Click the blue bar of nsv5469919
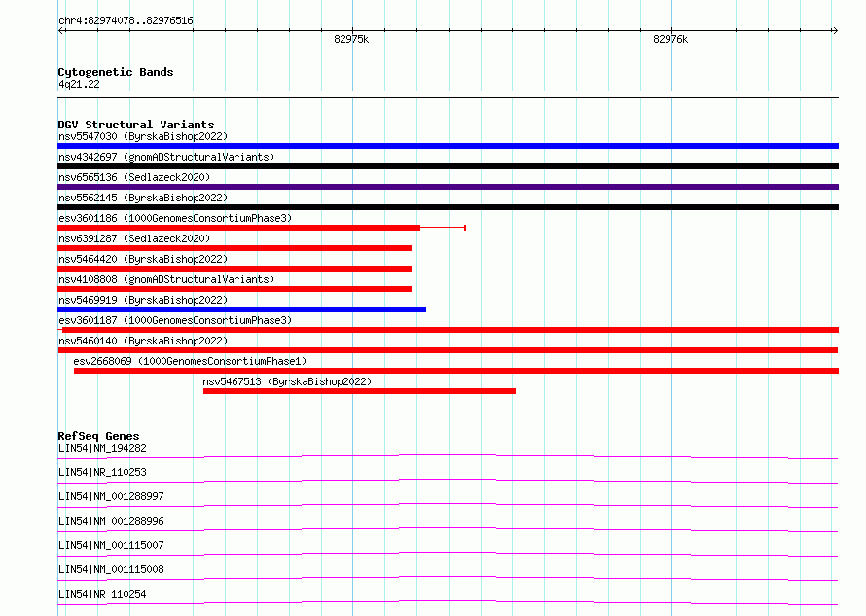Image resolution: width=866 pixels, height=616 pixels. [242, 309]
